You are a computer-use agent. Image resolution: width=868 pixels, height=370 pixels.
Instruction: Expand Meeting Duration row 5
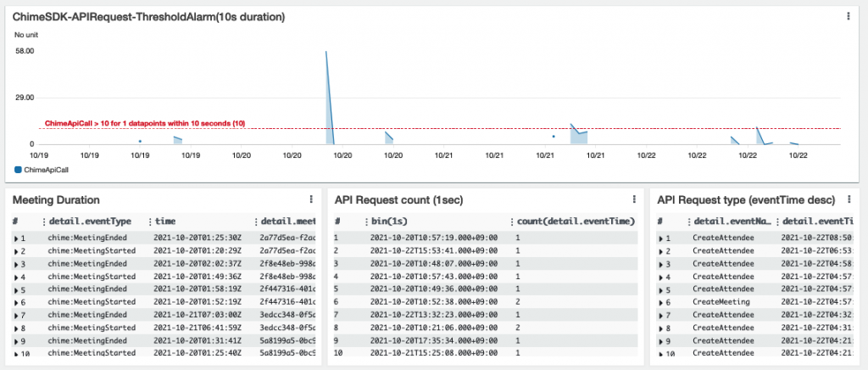point(16,289)
